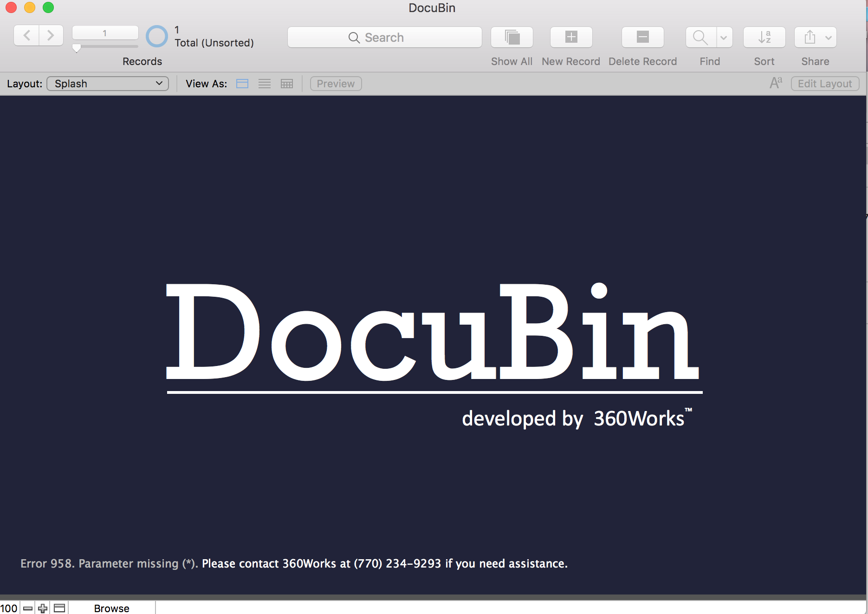Open the Find dropdown arrow
868x614 pixels.
[x=724, y=37]
